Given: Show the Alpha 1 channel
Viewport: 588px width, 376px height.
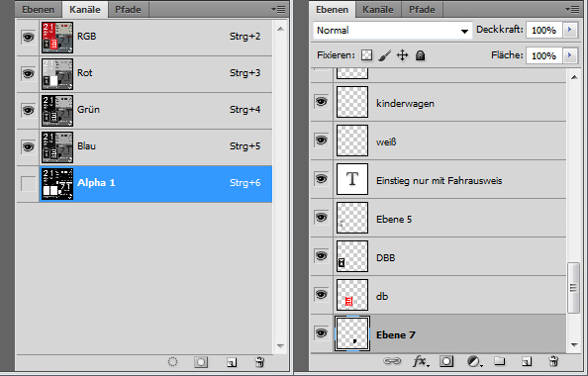Looking at the screenshot, I should coord(28,184).
